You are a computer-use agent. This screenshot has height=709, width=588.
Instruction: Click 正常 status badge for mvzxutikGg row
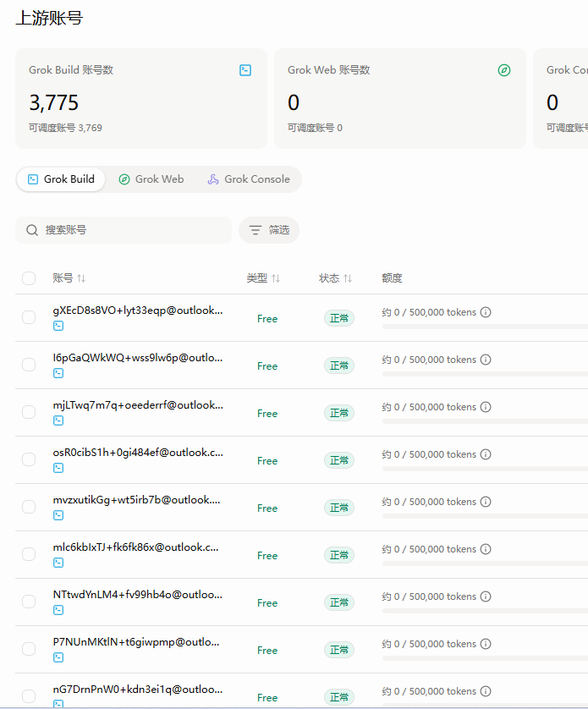tap(339, 508)
